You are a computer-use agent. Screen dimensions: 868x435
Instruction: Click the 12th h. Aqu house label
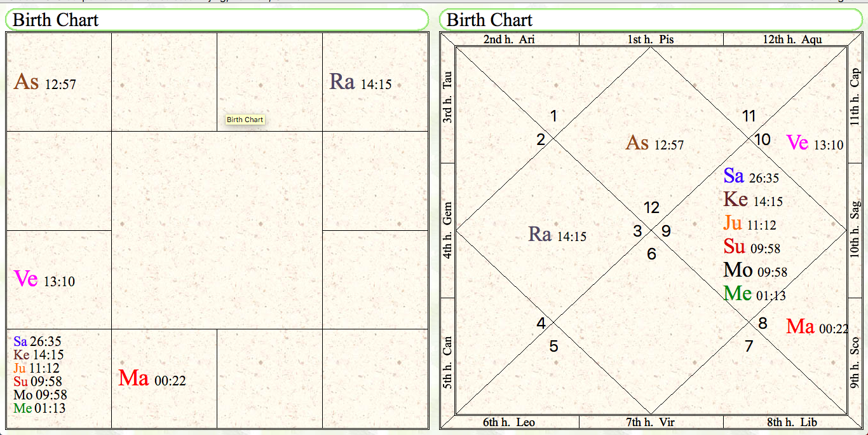[x=792, y=39]
